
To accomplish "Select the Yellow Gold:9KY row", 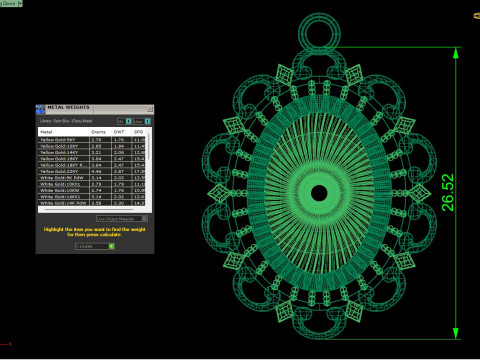I will [x=92, y=140].
